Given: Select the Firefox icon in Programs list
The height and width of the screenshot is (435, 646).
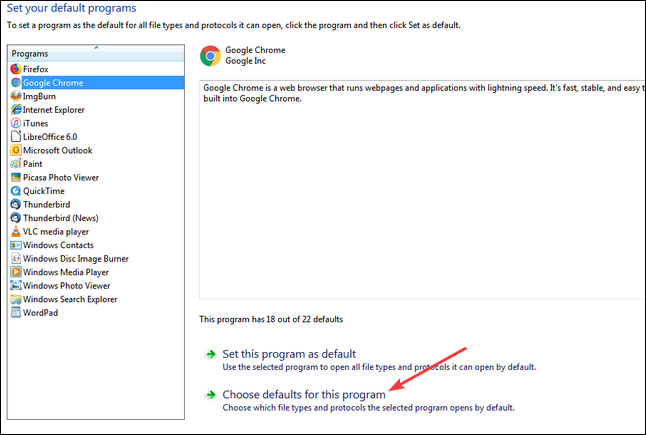Looking at the screenshot, I should point(16,69).
